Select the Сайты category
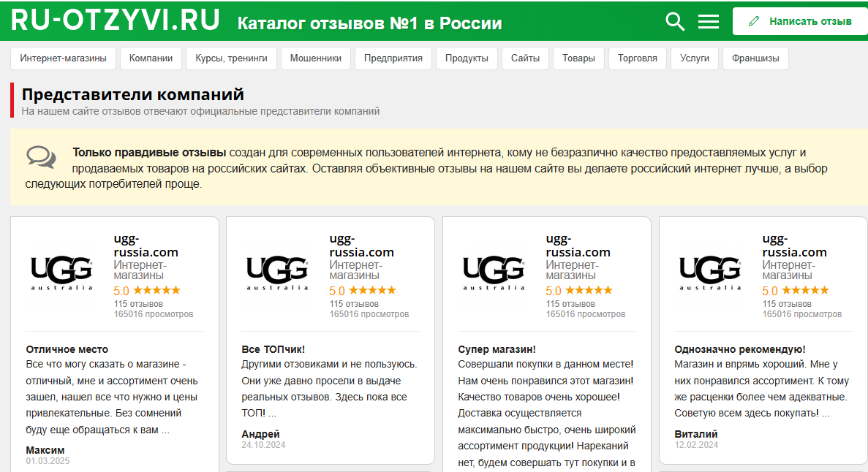The height and width of the screenshot is (472, 868). (x=525, y=58)
